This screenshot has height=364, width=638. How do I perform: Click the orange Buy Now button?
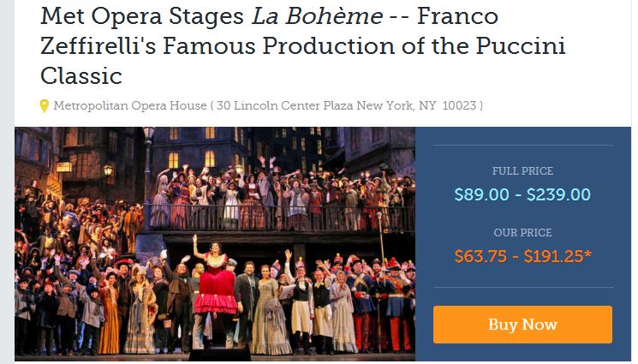click(x=522, y=325)
